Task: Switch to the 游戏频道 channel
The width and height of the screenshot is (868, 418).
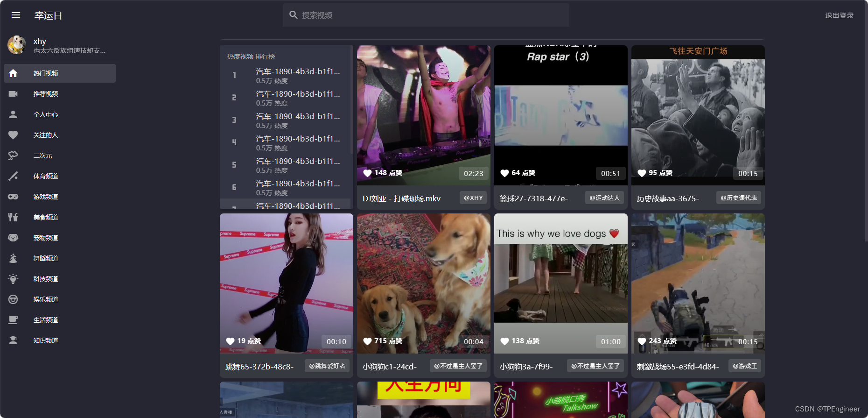Action: pos(60,197)
